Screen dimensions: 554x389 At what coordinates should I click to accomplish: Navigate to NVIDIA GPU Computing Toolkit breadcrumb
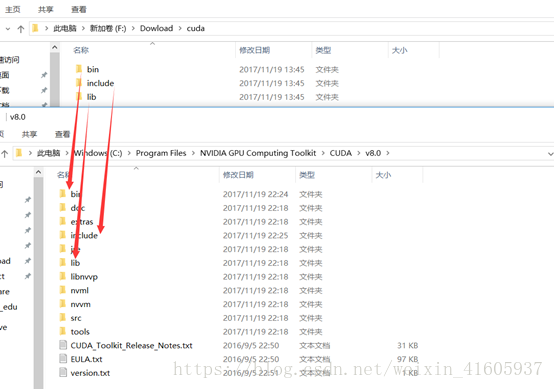(x=258, y=153)
